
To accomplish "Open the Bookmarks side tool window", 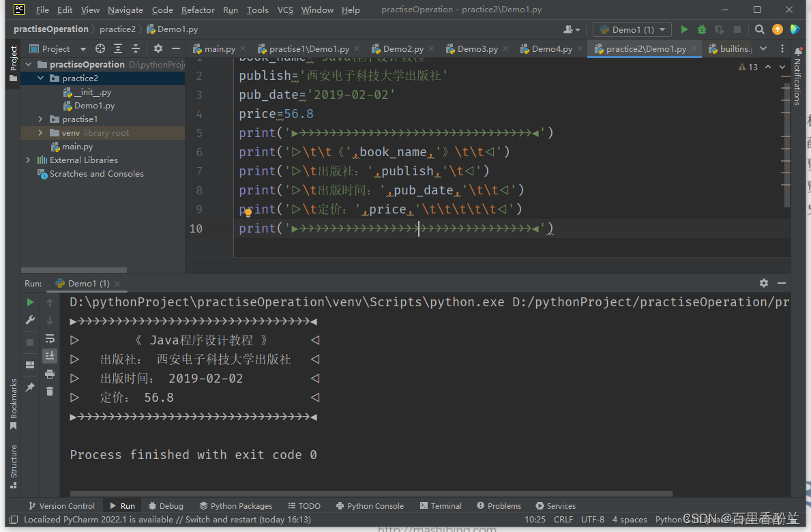I will [14, 404].
